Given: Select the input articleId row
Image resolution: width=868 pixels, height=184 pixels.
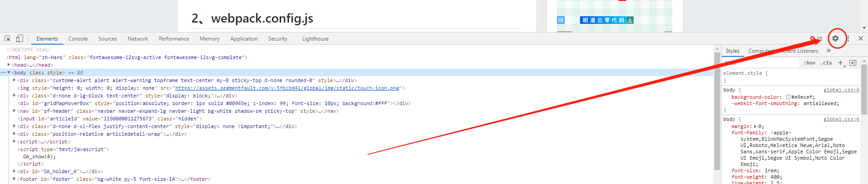Looking at the screenshot, I should click(110, 119).
